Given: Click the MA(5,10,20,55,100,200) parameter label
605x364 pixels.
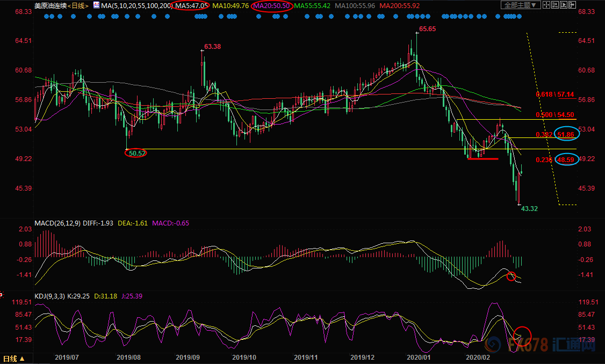Looking at the screenshot, I should pyautogui.click(x=137, y=6).
